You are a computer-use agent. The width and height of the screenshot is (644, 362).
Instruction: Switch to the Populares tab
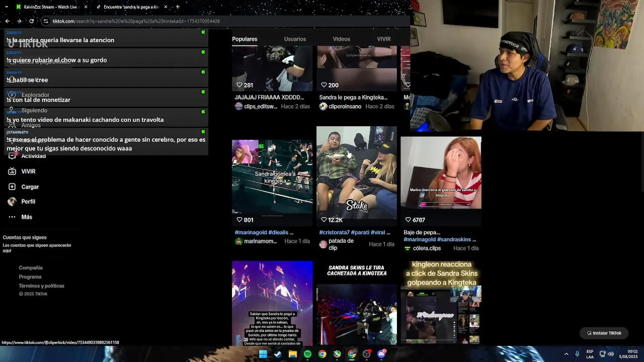[x=245, y=39]
